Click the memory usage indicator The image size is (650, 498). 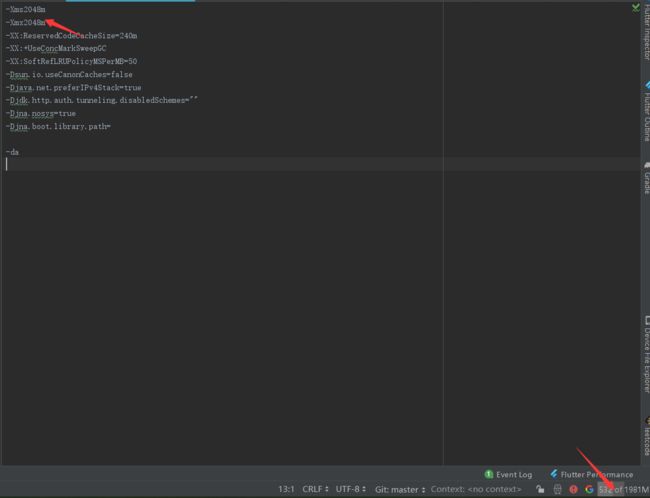coord(623,490)
